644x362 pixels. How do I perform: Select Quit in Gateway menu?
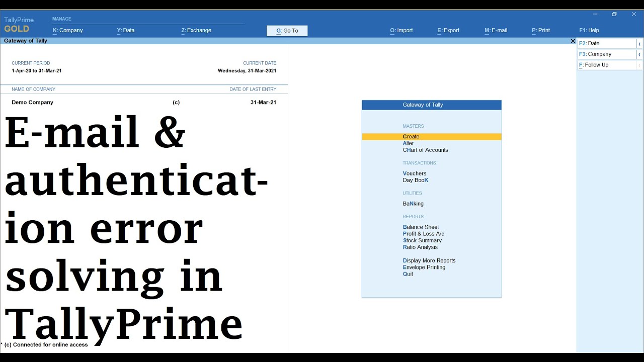coord(408,274)
